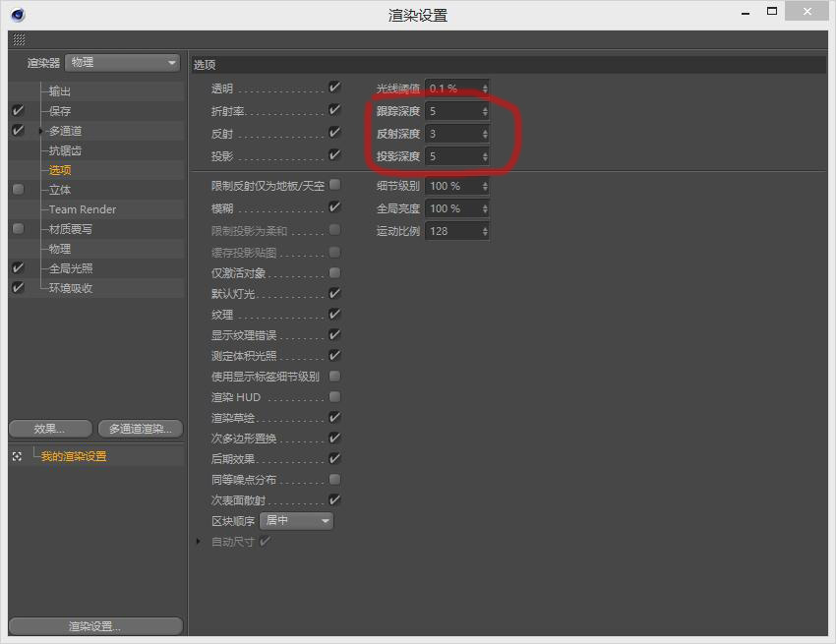This screenshot has height=644, width=836.
Task: Uncheck the 反射 option
Action: [334, 132]
